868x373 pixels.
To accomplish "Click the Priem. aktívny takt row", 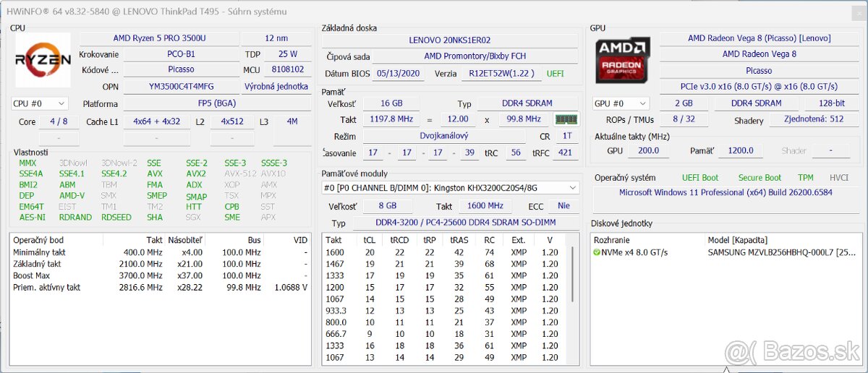I will [x=161, y=287].
